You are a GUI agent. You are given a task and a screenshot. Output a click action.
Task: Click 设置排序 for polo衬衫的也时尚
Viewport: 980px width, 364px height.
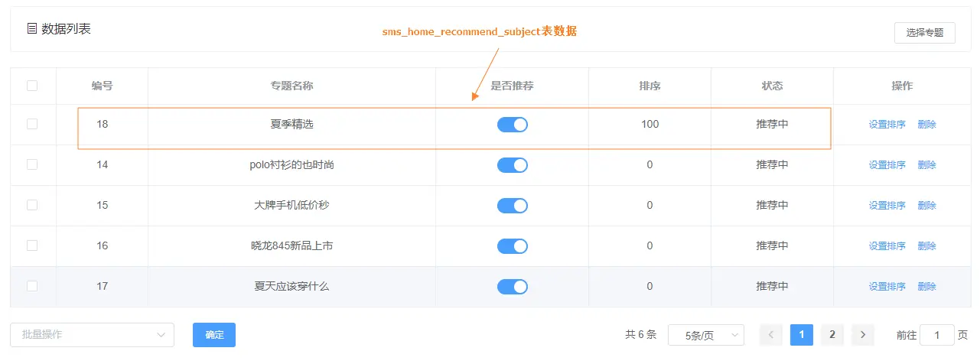point(887,164)
